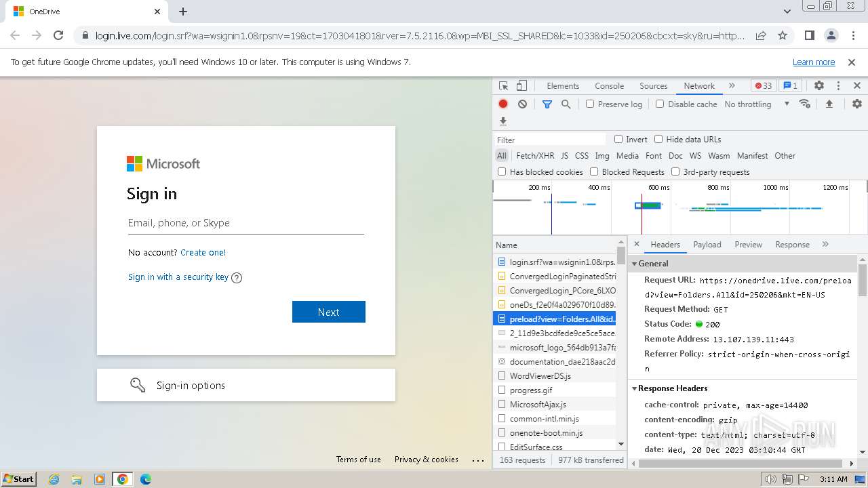
Task: Click the Email, phone, or Skype field
Action: (246, 223)
